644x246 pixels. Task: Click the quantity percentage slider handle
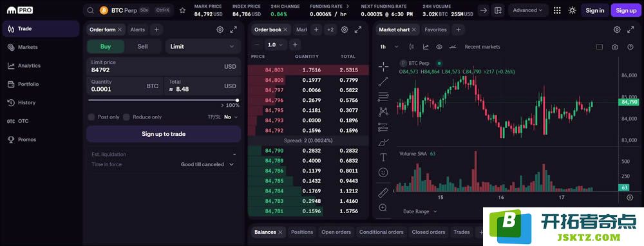coord(238,100)
